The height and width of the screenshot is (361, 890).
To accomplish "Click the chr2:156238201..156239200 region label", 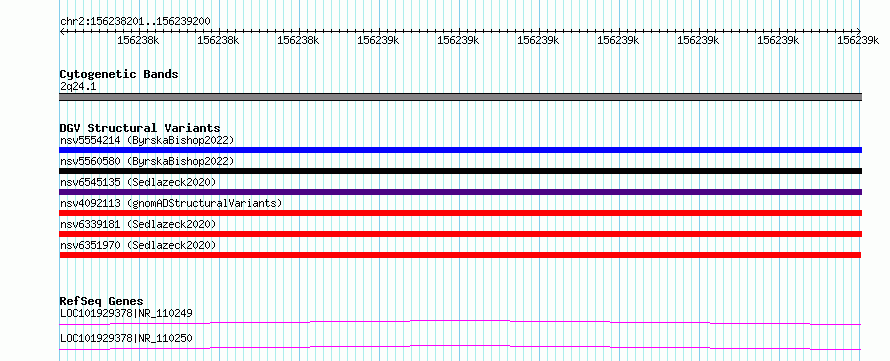I will (x=135, y=21).
